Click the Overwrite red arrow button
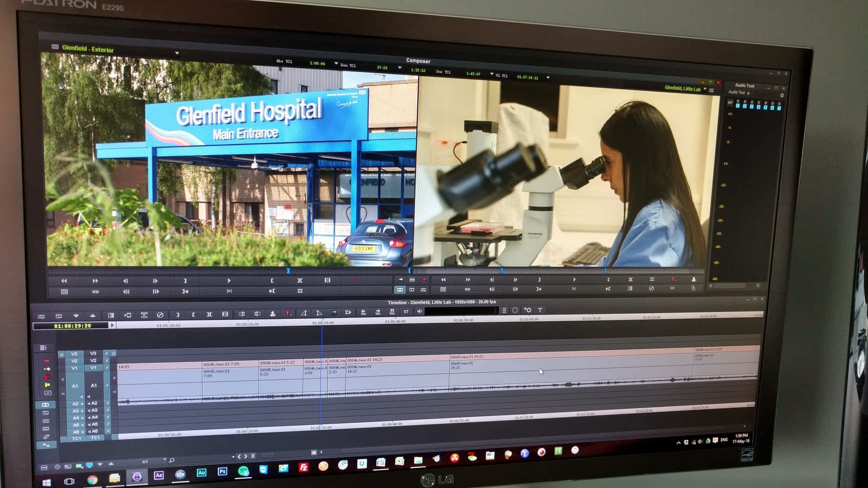This screenshot has width=868, height=488. [424, 280]
